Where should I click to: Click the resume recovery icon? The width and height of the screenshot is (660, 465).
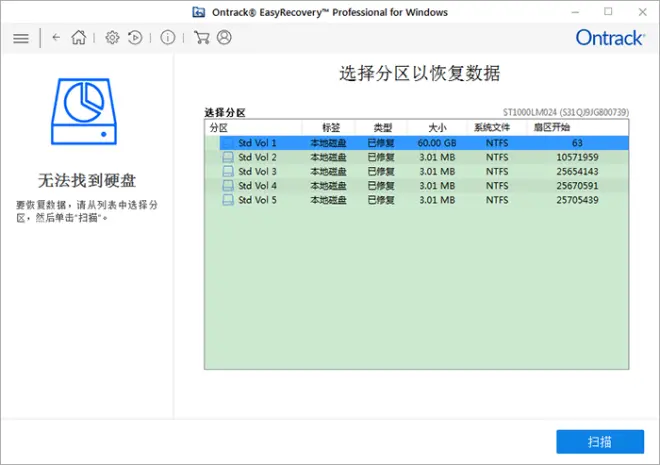click(x=135, y=37)
